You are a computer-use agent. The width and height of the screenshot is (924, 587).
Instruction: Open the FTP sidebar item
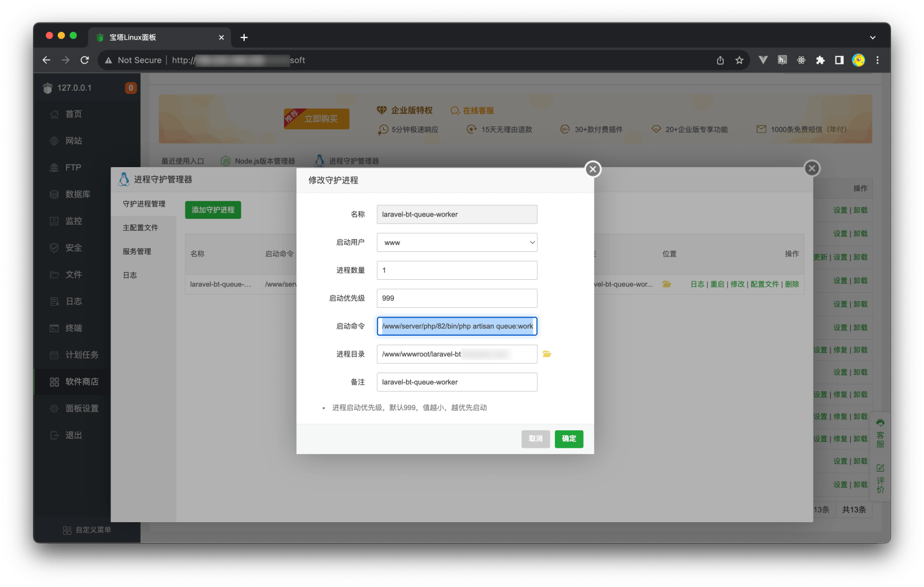click(x=73, y=168)
